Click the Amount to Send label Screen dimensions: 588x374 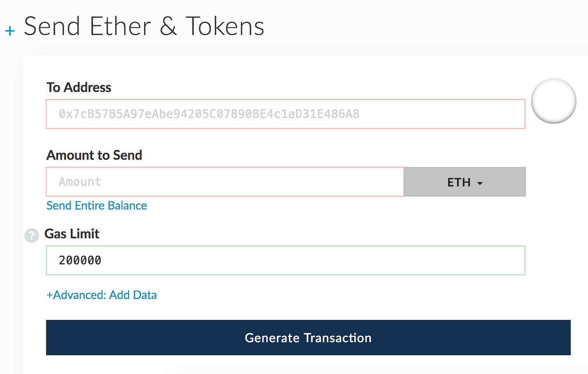(94, 155)
